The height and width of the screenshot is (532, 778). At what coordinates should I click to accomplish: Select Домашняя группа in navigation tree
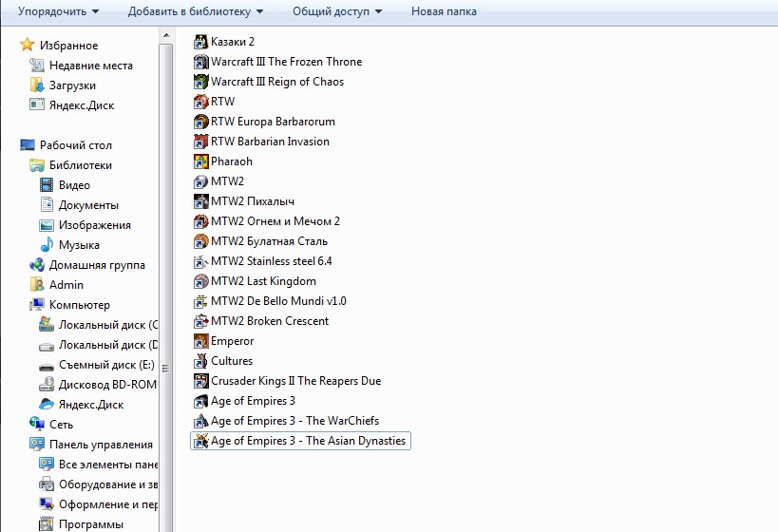[97, 265]
